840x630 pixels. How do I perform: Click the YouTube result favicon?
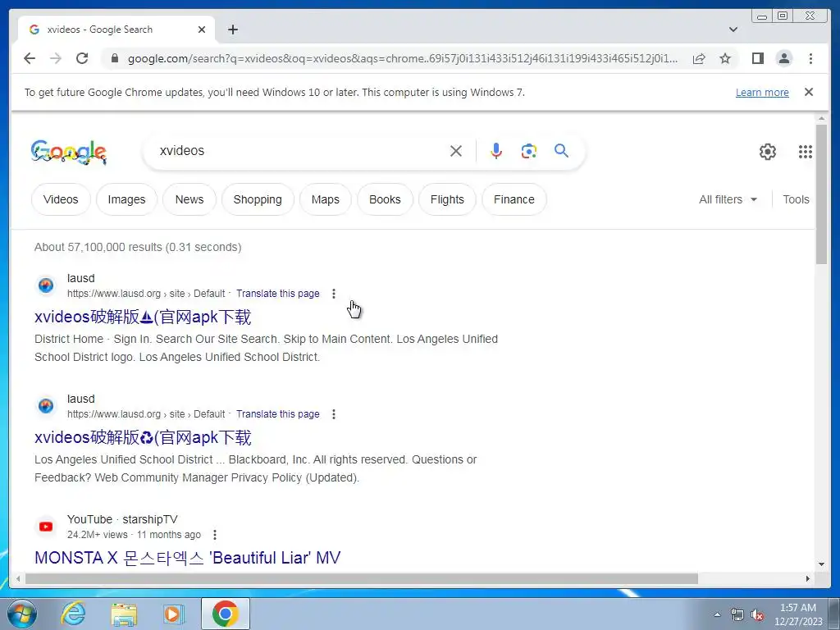[46, 526]
